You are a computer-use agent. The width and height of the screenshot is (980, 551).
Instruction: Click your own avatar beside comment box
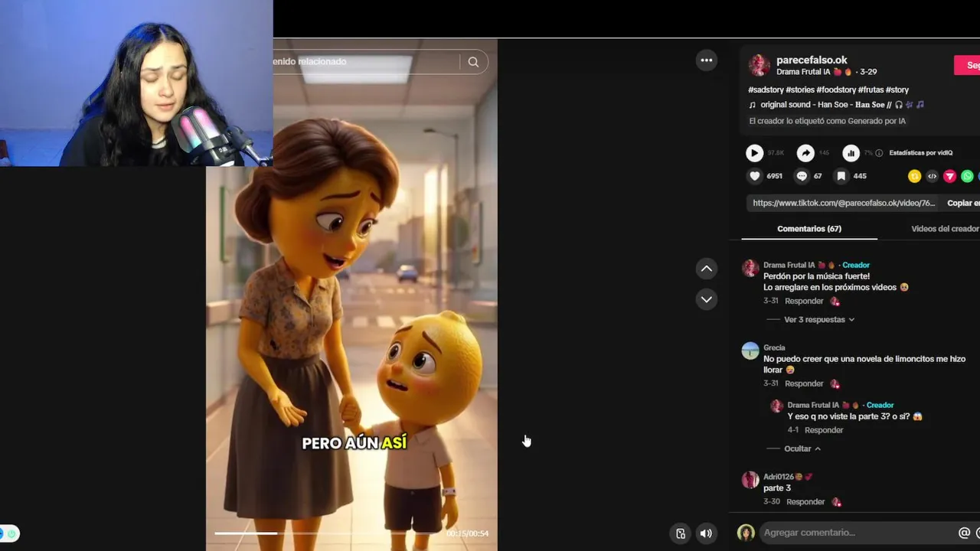coord(746,533)
